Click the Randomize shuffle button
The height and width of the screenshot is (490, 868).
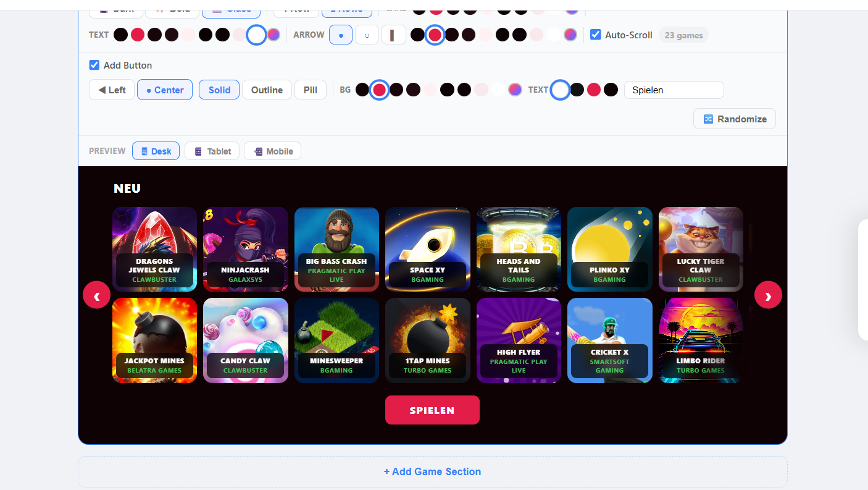(735, 119)
